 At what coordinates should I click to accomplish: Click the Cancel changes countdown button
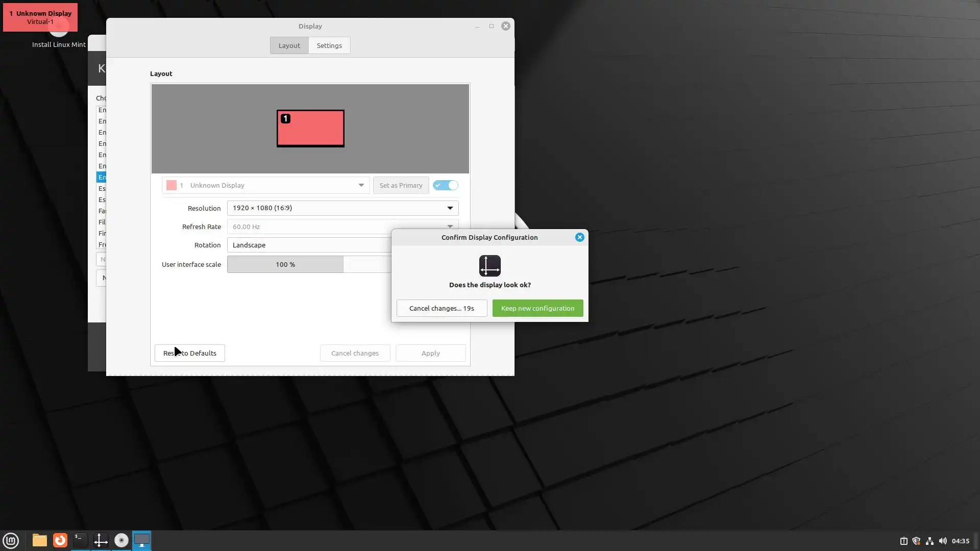pyautogui.click(x=442, y=308)
